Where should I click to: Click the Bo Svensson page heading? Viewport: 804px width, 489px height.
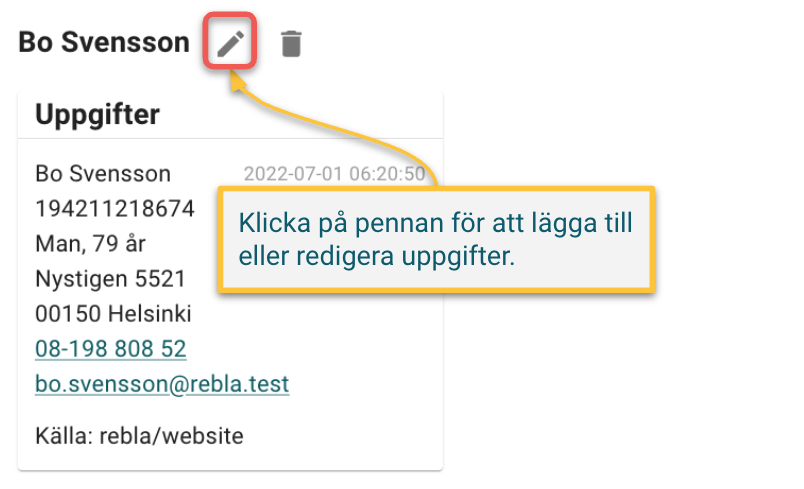104,42
